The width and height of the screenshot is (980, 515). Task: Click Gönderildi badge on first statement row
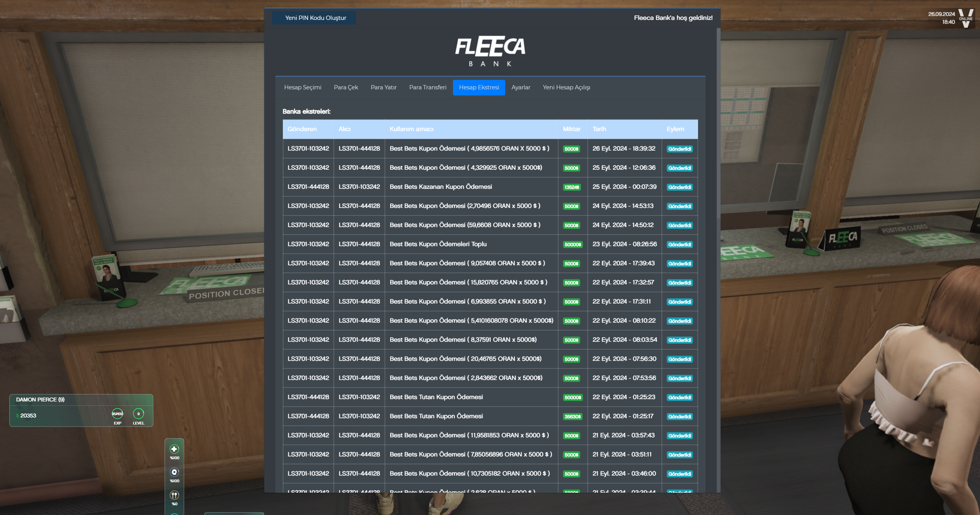click(x=679, y=149)
